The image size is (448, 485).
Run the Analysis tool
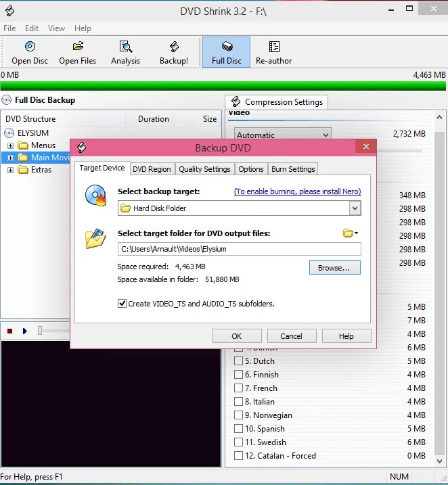pos(125,53)
